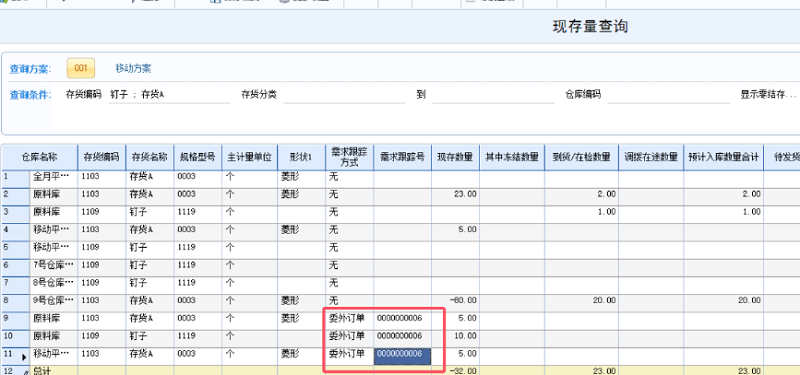The height and width of the screenshot is (375, 800).
Task: Click the 存货编码 field containing 钉子 : 存货A
Action: click(170, 95)
